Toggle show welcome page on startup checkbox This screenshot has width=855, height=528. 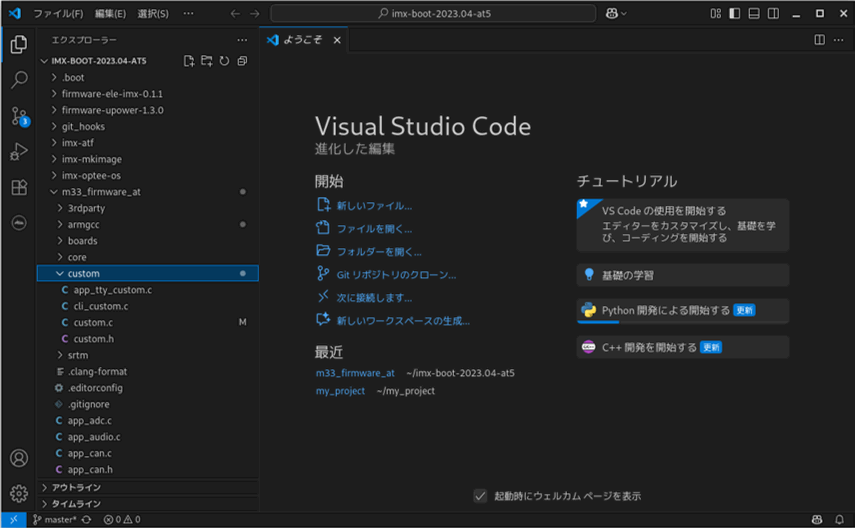[x=480, y=496]
